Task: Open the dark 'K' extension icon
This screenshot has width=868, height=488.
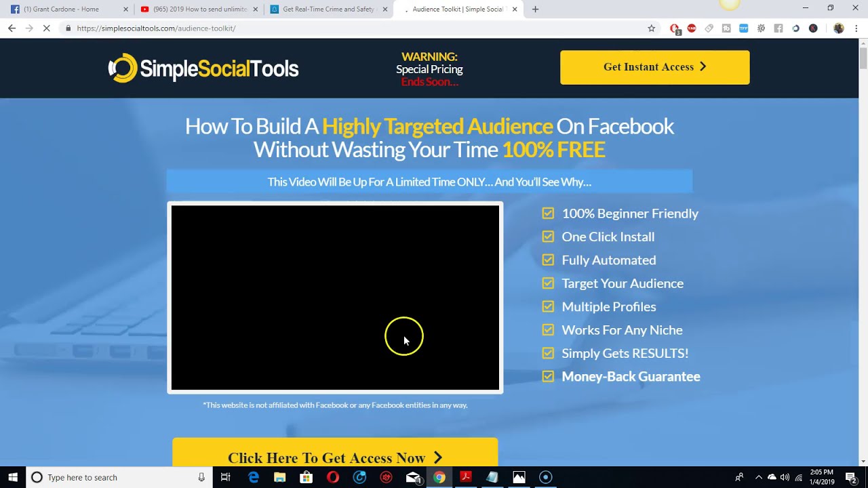Action: click(813, 28)
